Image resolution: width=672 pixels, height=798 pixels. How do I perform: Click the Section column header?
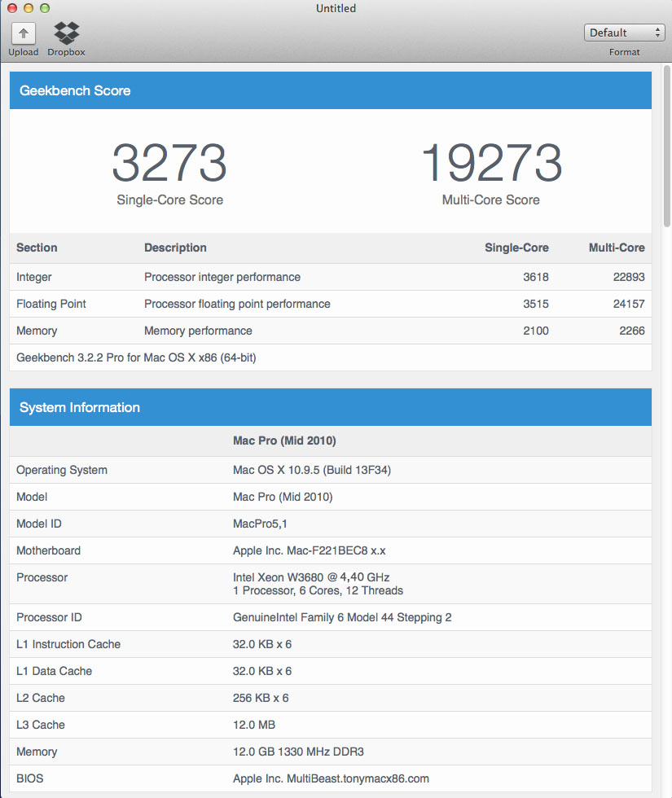click(x=37, y=248)
